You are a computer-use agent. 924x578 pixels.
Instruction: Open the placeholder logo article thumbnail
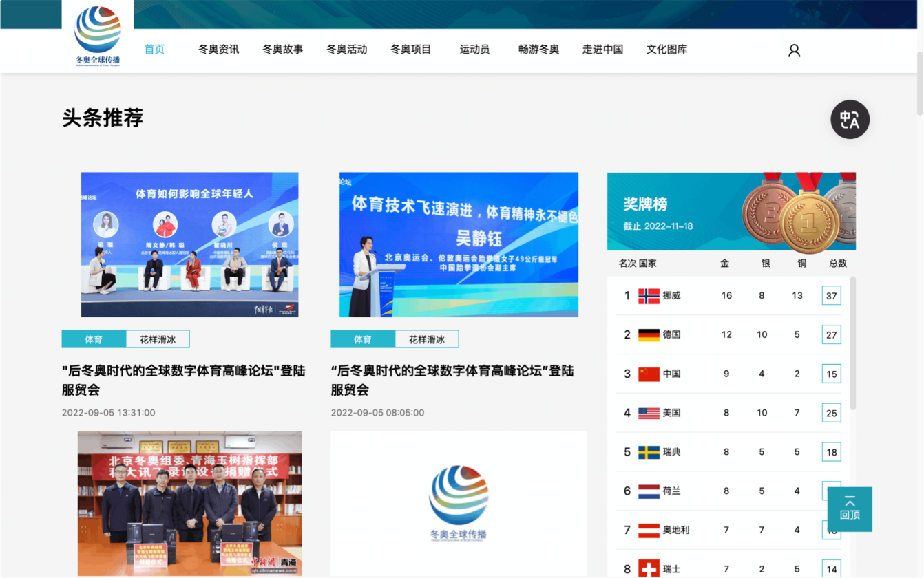(459, 504)
